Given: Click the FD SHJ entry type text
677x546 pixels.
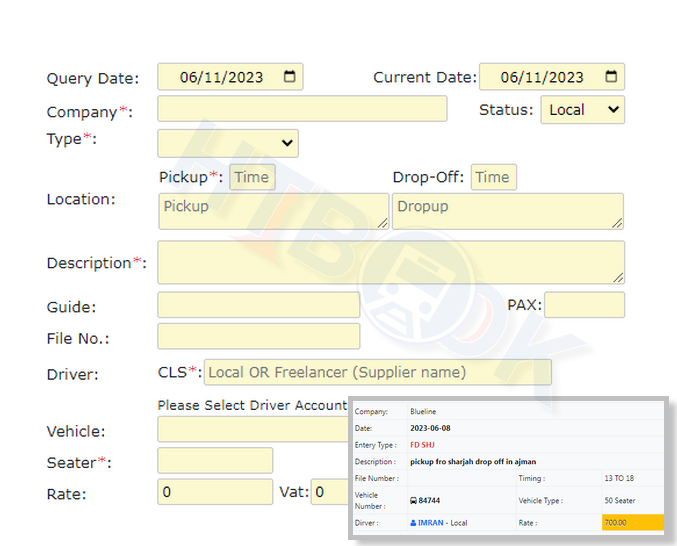Looking at the screenshot, I should point(424,445).
